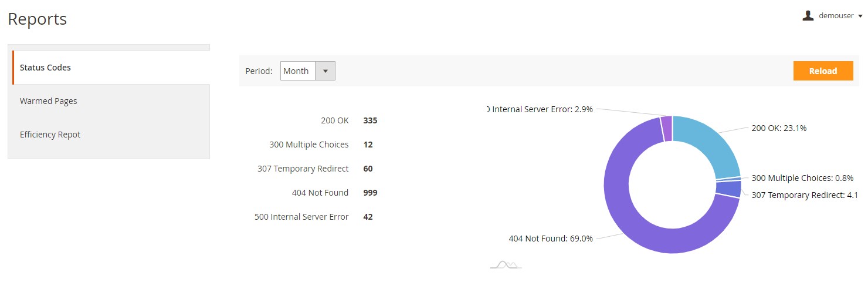The width and height of the screenshot is (868, 282).
Task: Click the "300 Multiple Choices: 0.8%" chart label
Action: click(x=802, y=178)
